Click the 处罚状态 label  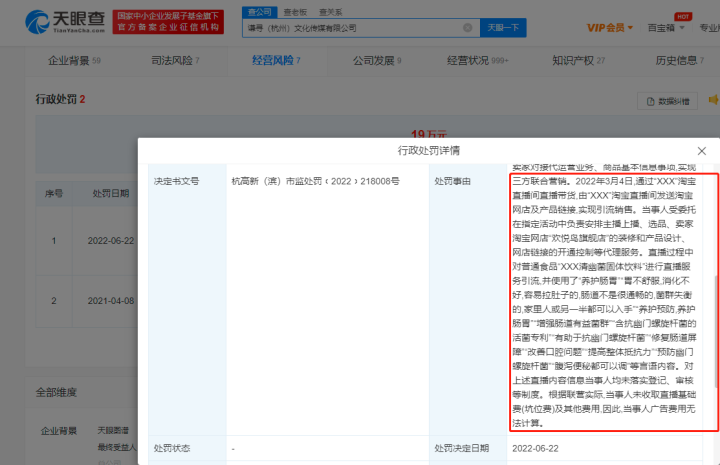point(172,448)
